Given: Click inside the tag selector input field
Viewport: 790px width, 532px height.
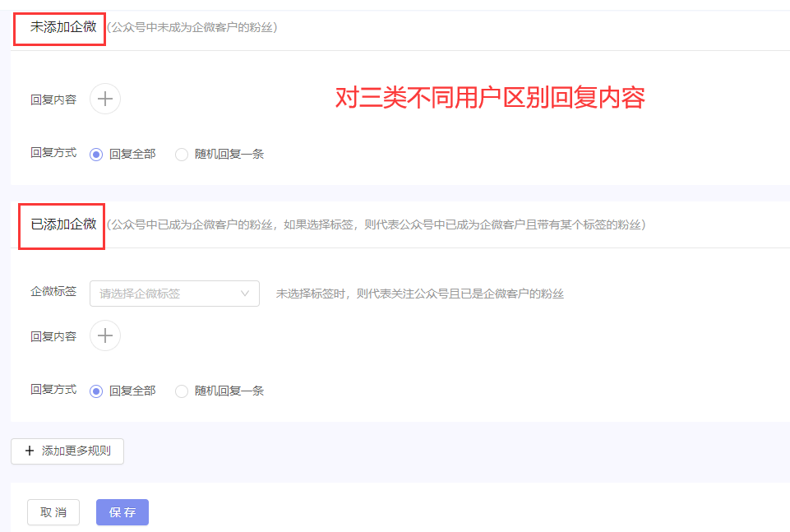Looking at the screenshot, I should pyautogui.click(x=148, y=294).
